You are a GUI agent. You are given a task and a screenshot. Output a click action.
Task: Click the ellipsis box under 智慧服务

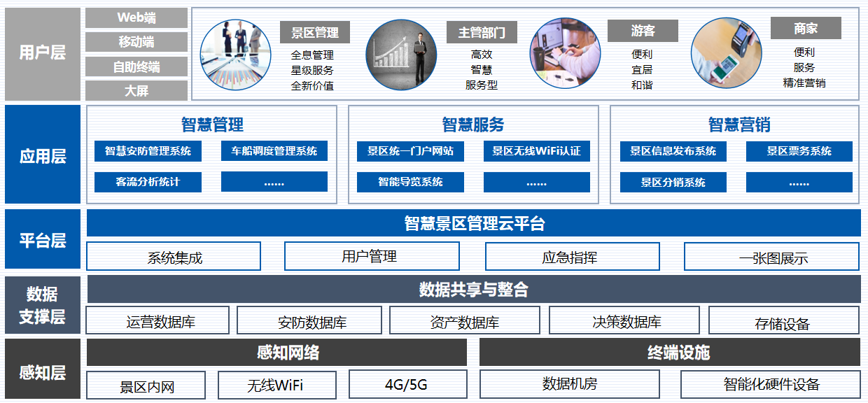point(536,182)
